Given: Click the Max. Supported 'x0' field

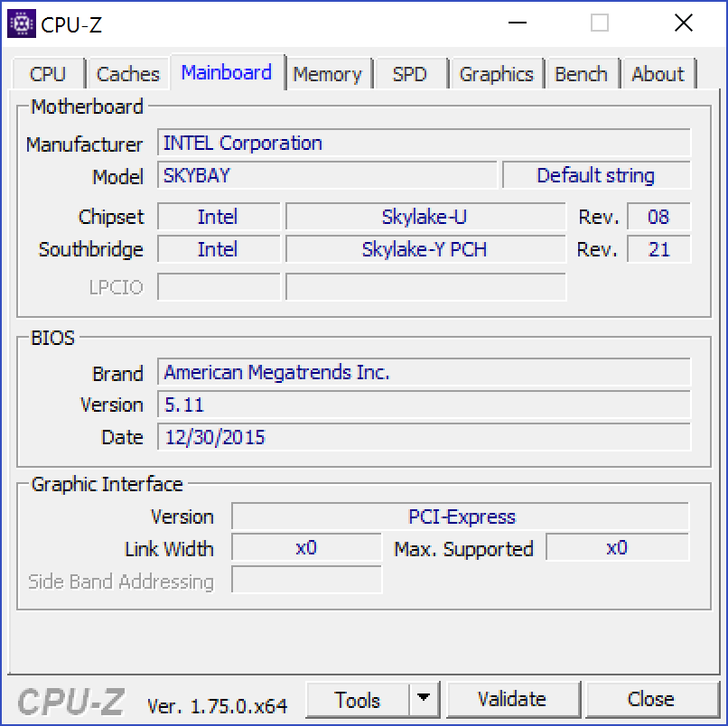Looking at the screenshot, I should (x=618, y=548).
